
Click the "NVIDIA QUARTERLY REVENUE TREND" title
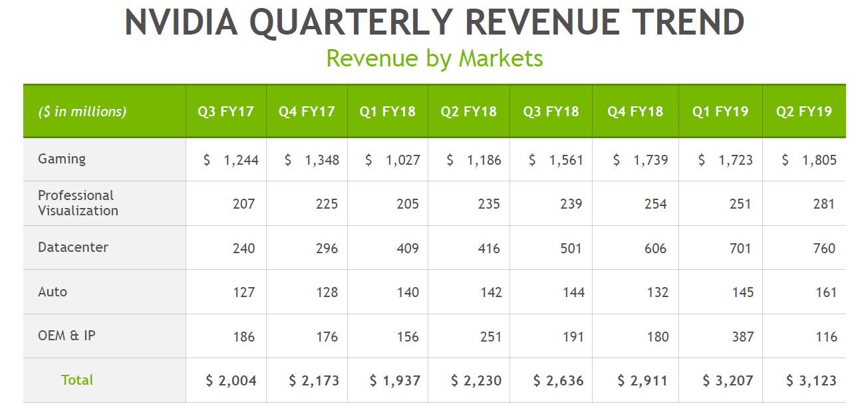[434, 22]
